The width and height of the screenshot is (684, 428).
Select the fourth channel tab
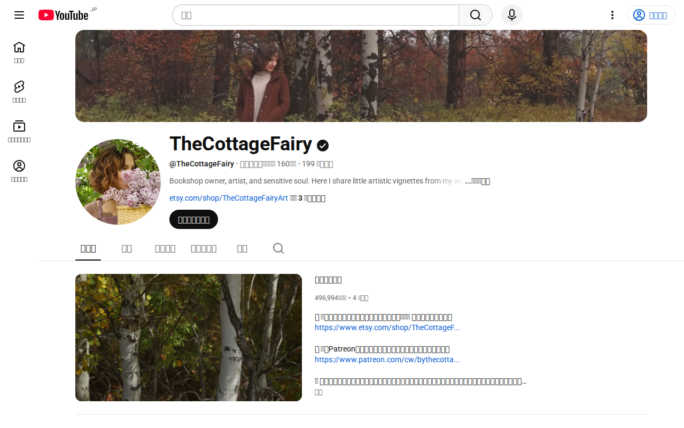pyautogui.click(x=204, y=249)
